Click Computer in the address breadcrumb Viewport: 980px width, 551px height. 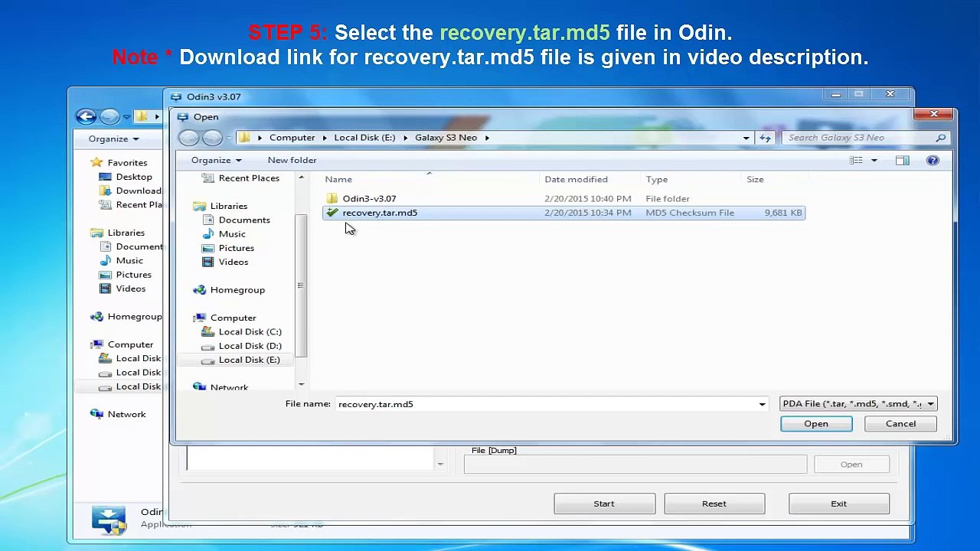tap(292, 138)
